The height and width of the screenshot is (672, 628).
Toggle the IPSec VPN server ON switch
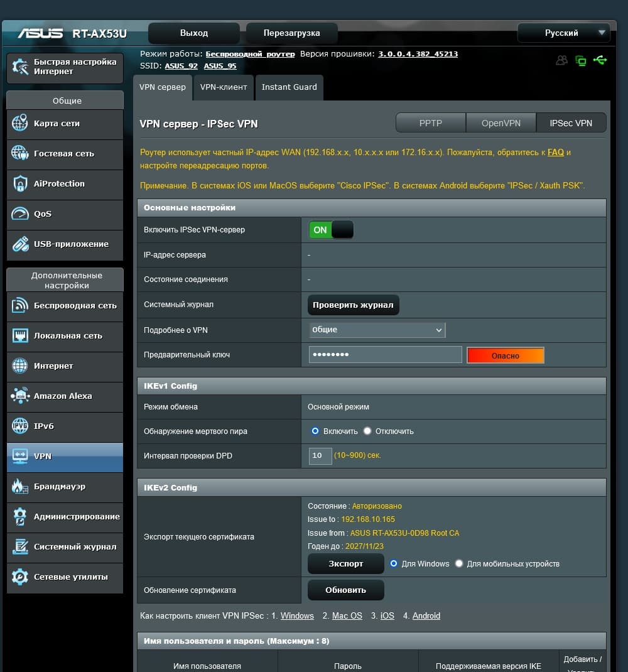[x=331, y=230]
